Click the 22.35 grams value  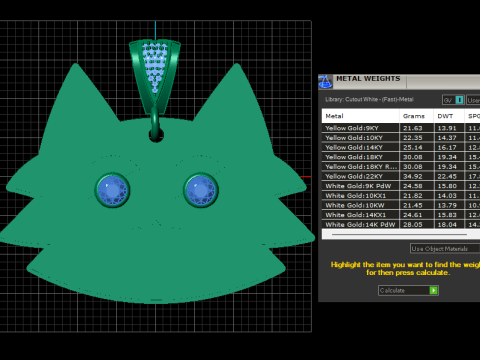point(413,138)
